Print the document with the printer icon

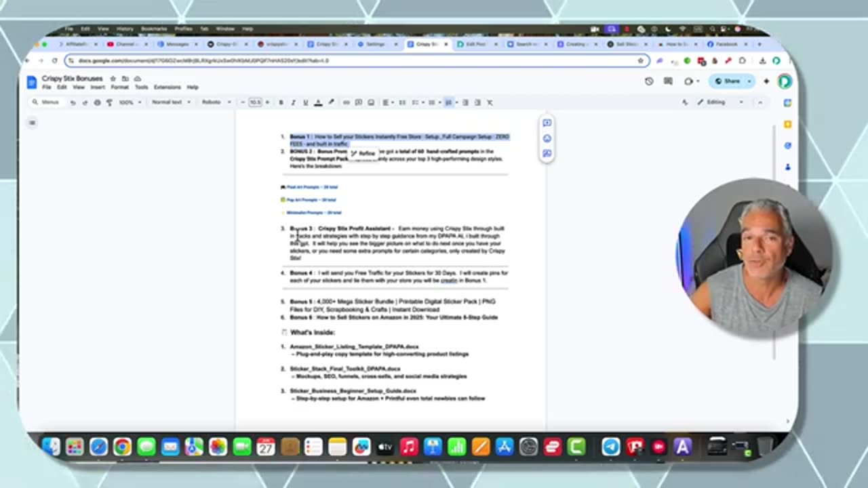tap(97, 102)
